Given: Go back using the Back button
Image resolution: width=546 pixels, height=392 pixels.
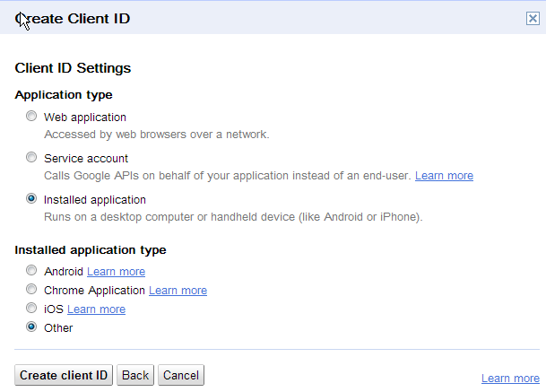Looking at the screenshot, I should click(135, 375).
